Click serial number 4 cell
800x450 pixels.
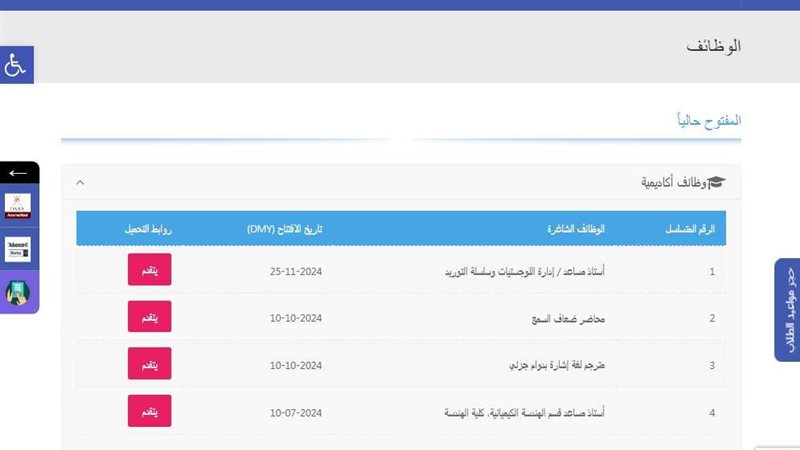(712, 413)
